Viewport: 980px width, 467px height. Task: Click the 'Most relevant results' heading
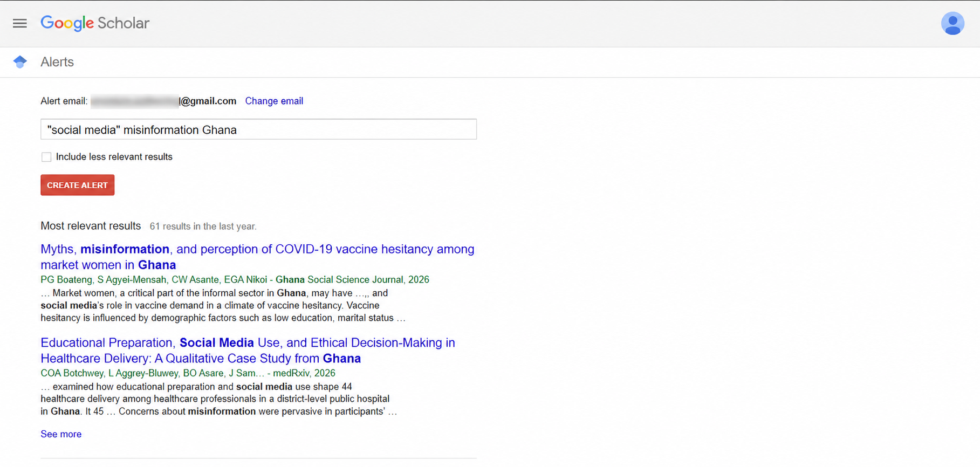(x=91, y=226)
